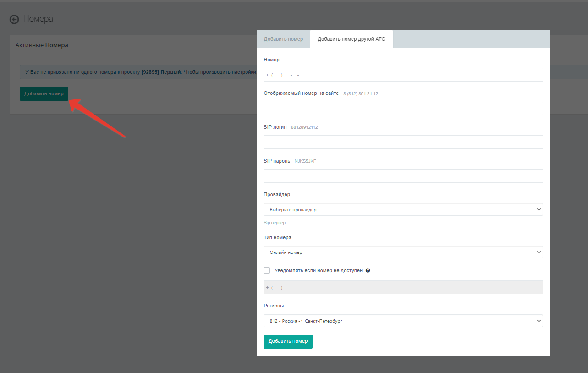
Task: Select the Добавить номер другой АТС tab
Action: pos(352,39)
